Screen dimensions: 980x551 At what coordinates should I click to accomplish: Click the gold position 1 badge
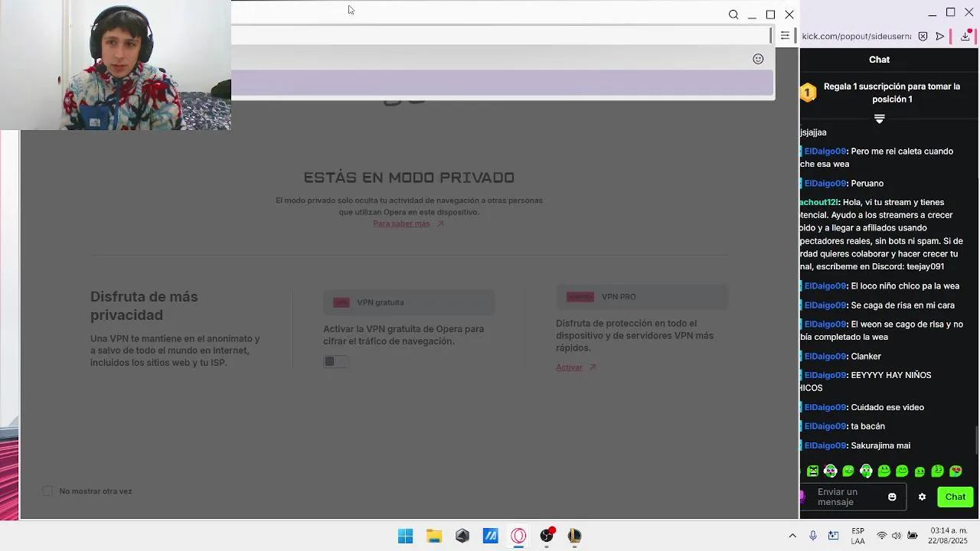pos(808,93)
